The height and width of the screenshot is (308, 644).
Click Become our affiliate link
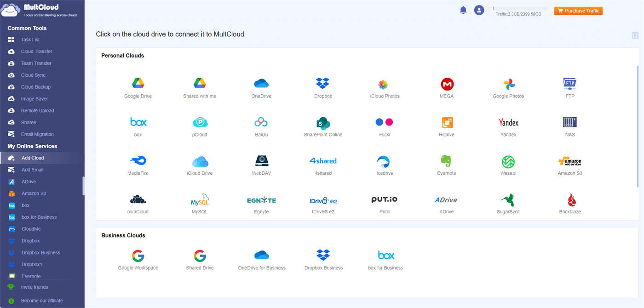pos(42,301)
